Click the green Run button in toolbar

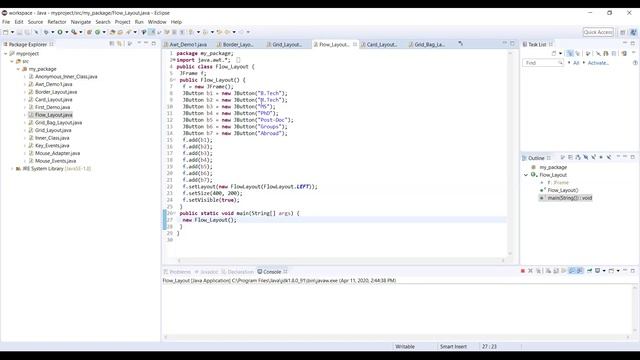60,32
